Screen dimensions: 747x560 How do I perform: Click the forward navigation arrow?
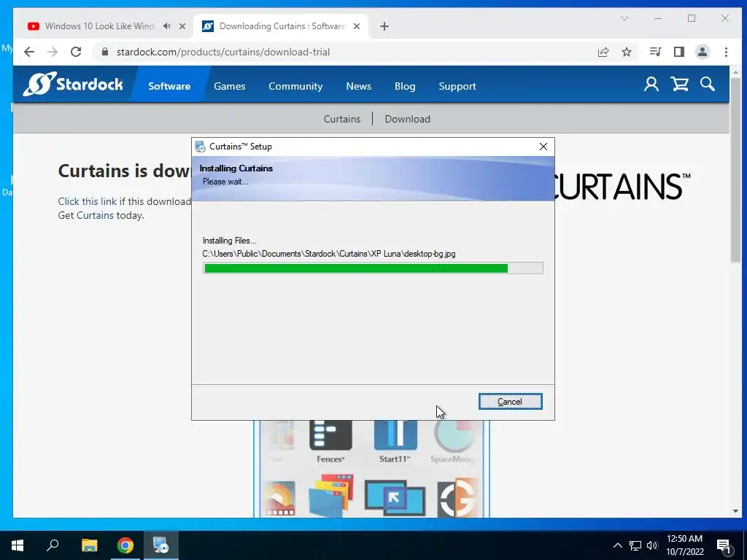[53, 52]
